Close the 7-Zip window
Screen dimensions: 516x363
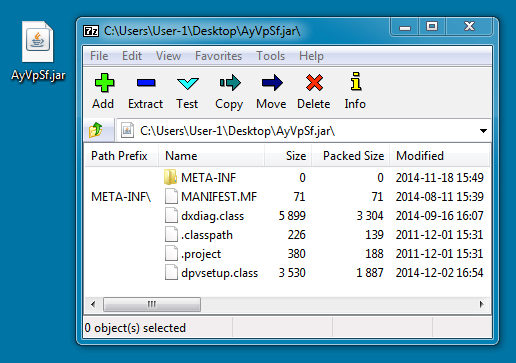469,27
